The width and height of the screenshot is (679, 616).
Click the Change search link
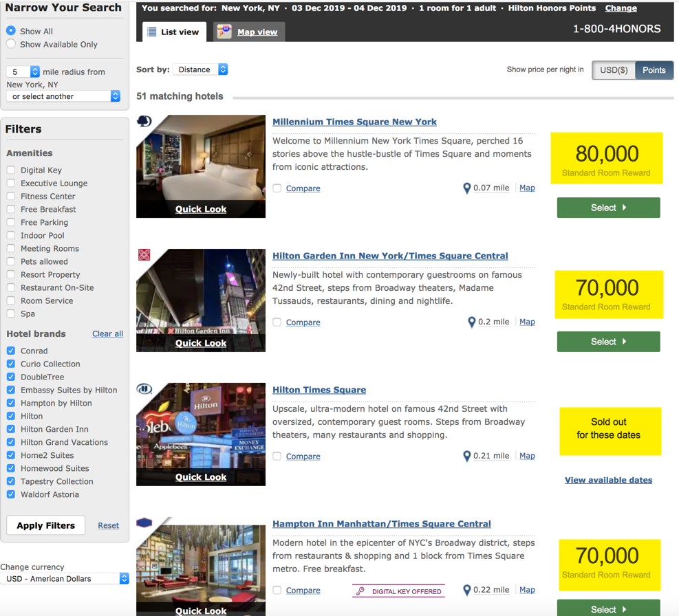coord(621,8)
